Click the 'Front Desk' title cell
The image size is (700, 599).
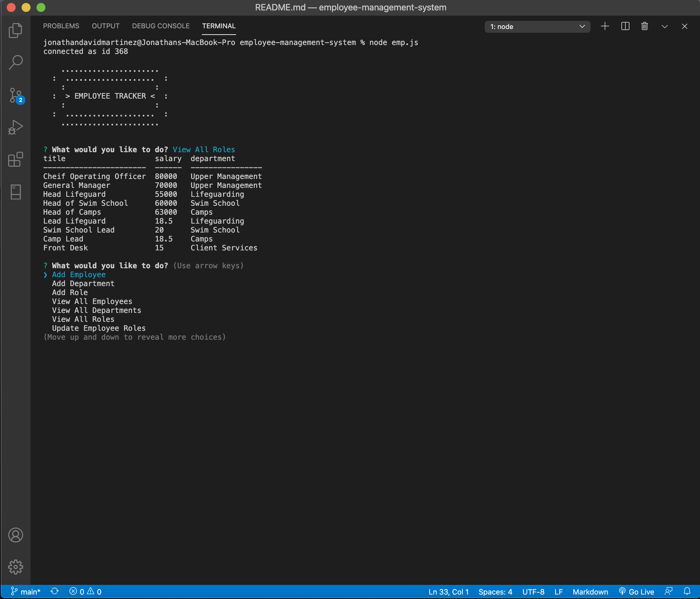[66, 248]
